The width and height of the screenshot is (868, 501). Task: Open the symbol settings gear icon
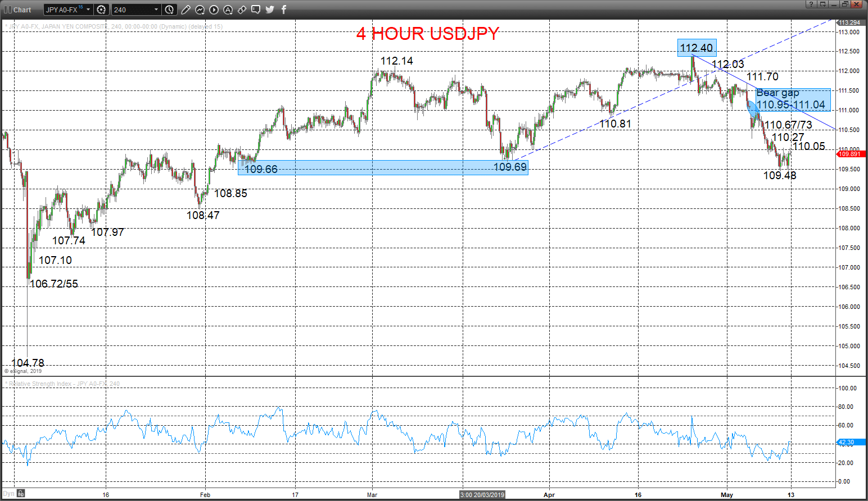click(x=101, y=10)
